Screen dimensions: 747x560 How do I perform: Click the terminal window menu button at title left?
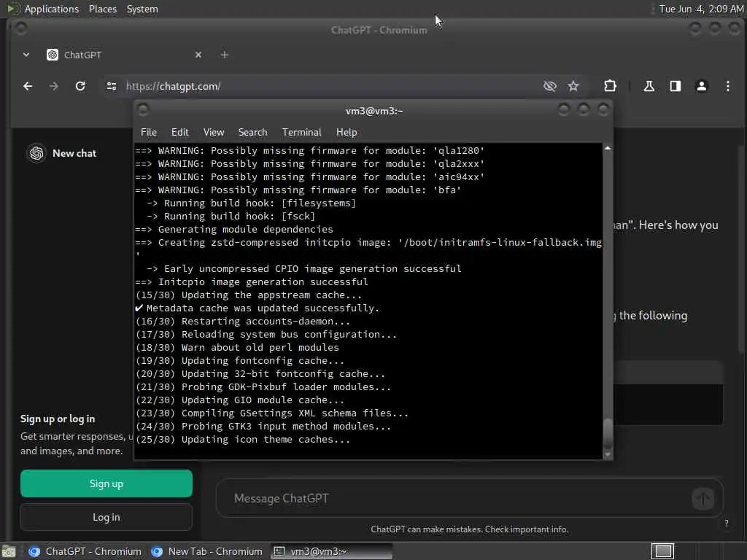point(143,110)
